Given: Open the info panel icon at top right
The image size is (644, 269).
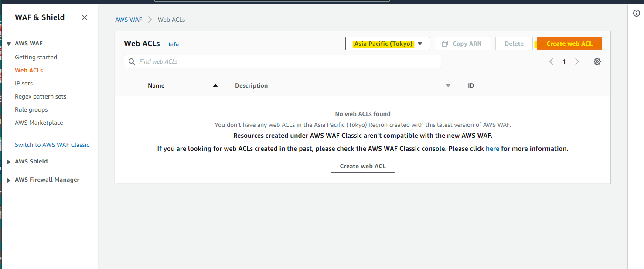Looking at the screenshot, I should pos(636,13).
